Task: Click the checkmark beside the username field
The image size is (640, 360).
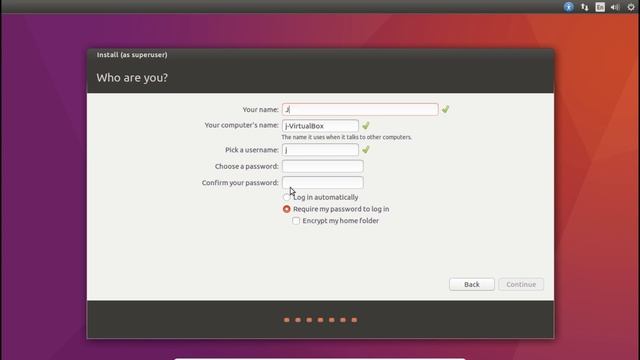Action: coord(366,150)
